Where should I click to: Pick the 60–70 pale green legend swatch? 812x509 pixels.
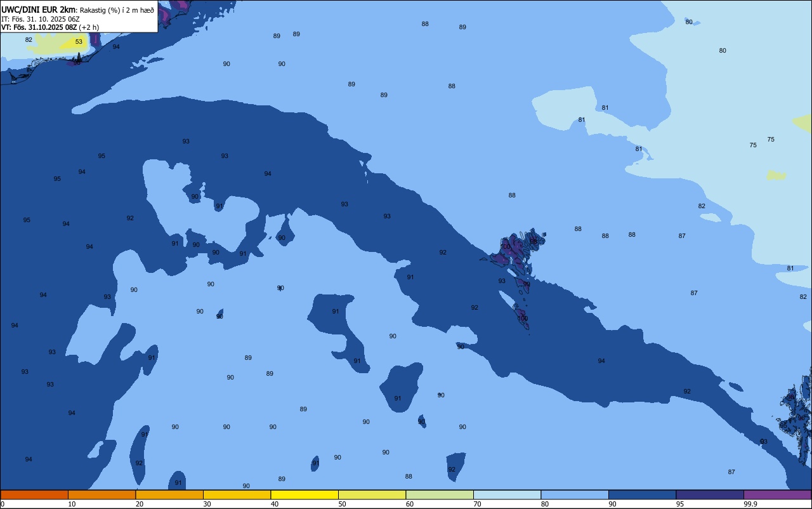pos(440,494)
